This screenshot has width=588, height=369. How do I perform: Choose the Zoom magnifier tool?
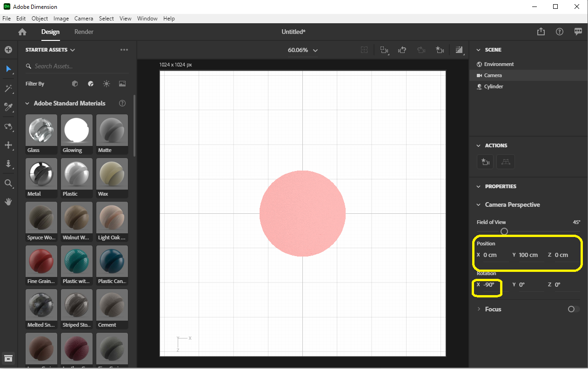pos(8,183)
